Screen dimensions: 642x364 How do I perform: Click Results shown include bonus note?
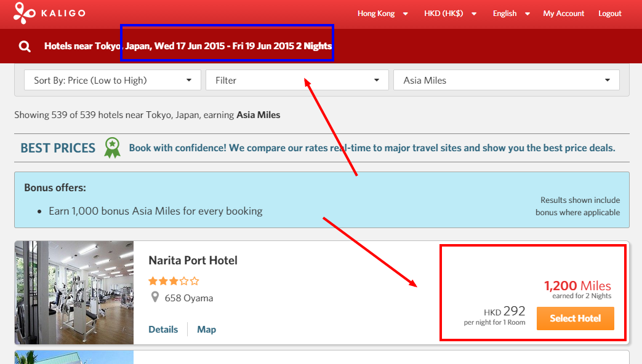pyautogui.click(x=578, y=206)
